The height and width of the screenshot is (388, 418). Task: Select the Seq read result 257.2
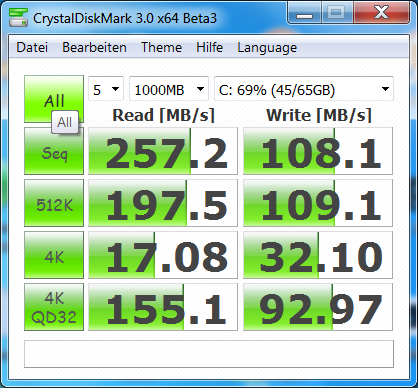click(x=163, y=151)
